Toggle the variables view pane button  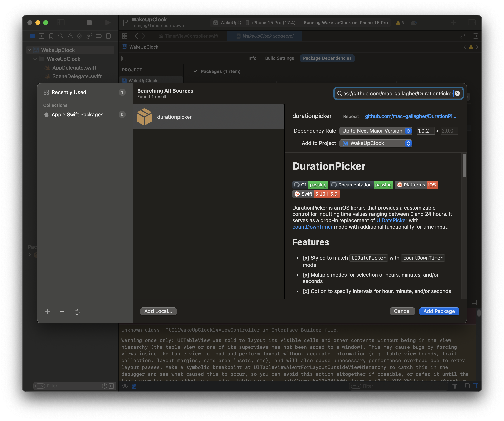point(467,386)
